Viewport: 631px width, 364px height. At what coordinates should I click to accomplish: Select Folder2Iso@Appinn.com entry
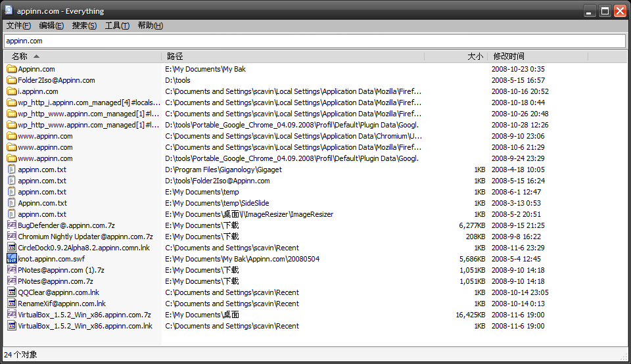click(57, 80)
